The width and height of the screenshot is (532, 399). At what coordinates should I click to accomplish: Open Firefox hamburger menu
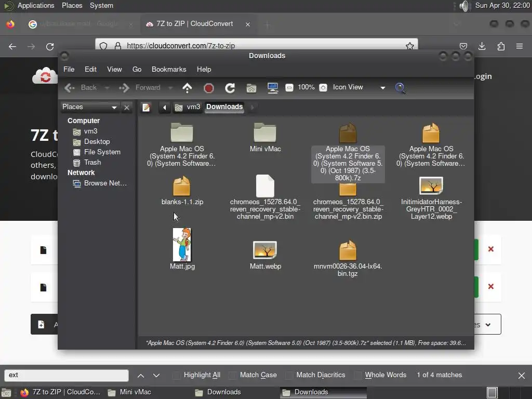coord(520,46)
